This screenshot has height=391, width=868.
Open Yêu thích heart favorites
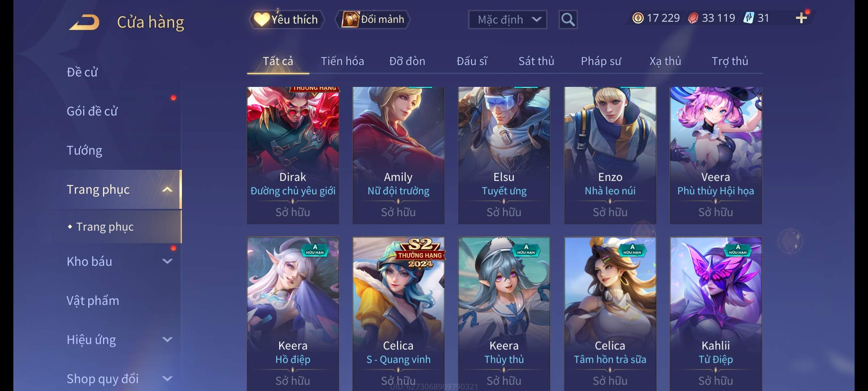[286, 20]
